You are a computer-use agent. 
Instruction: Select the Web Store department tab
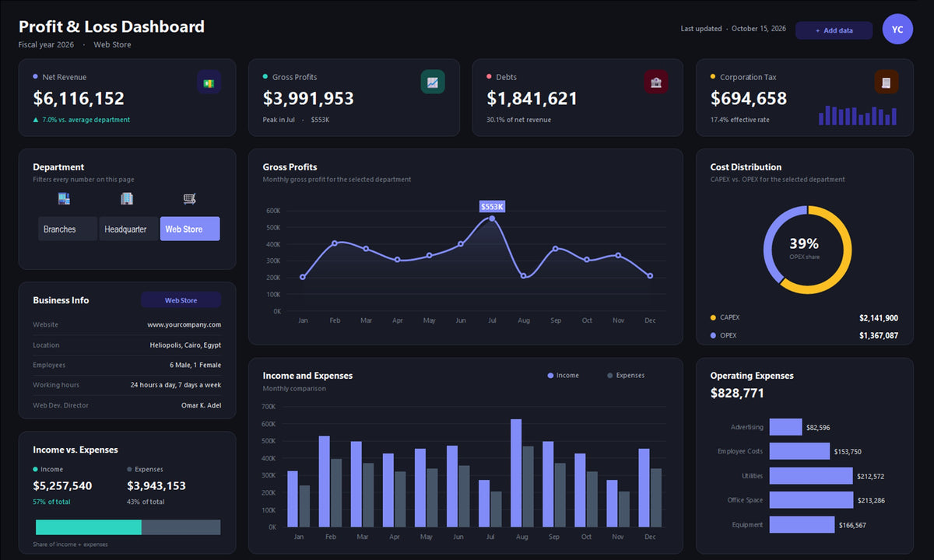pyautogui.click(x=190, y=229)
